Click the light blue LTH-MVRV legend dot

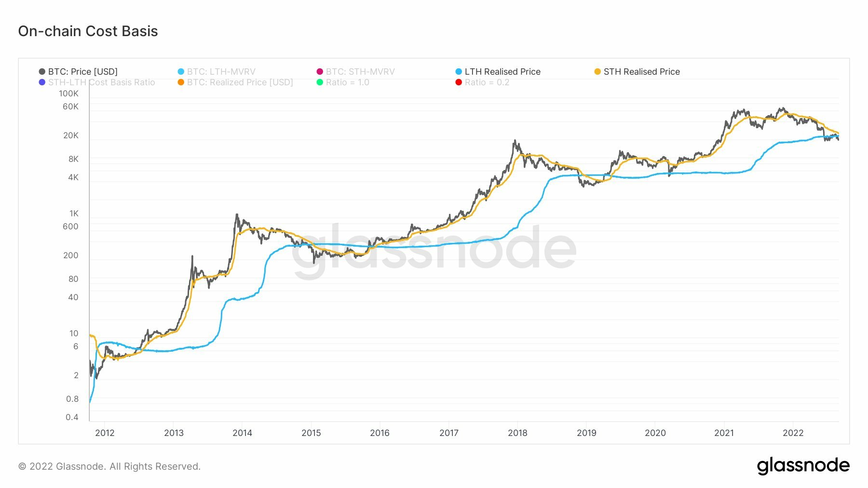point(181,72)
